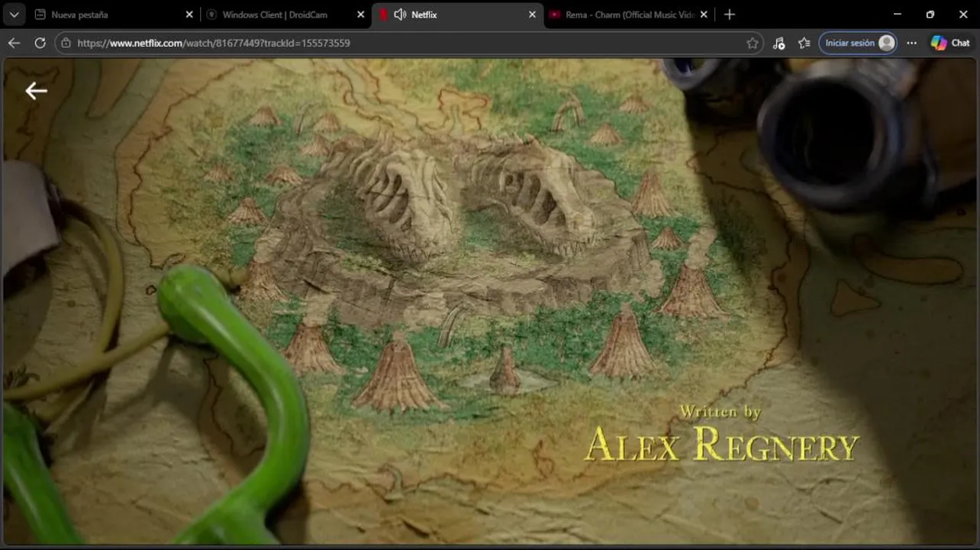Switch to Windows Client DroidCam tab
The height and width of the screenshot is (550, 980).
click(285, 15)
